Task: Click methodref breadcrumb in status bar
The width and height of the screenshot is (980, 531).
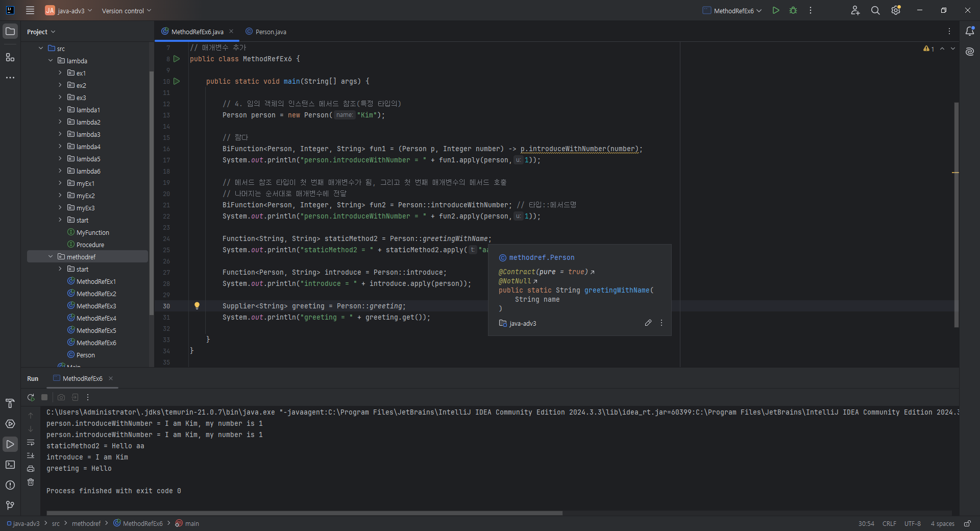Action: tap(86, 523)
